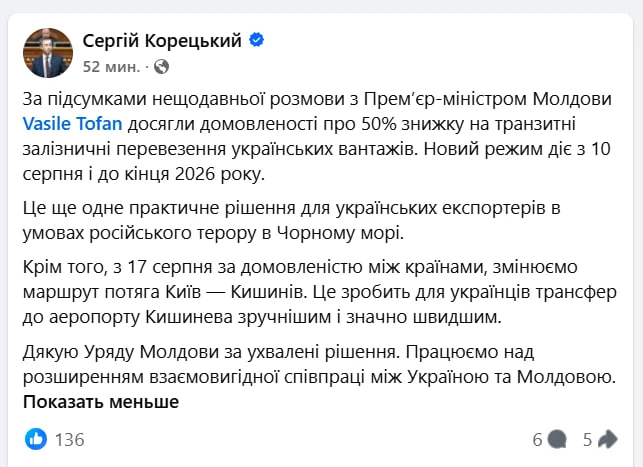Screen dimensions: 643x467
Task: Click the globe public privacy icon
Action: (x=162, y=66)
